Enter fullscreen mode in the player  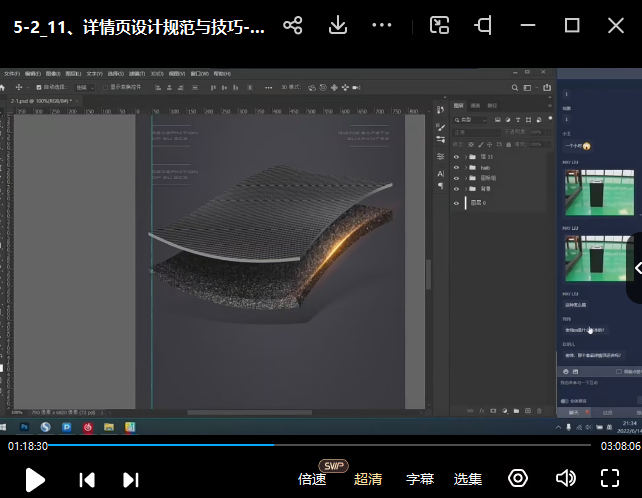pos(610,478)
